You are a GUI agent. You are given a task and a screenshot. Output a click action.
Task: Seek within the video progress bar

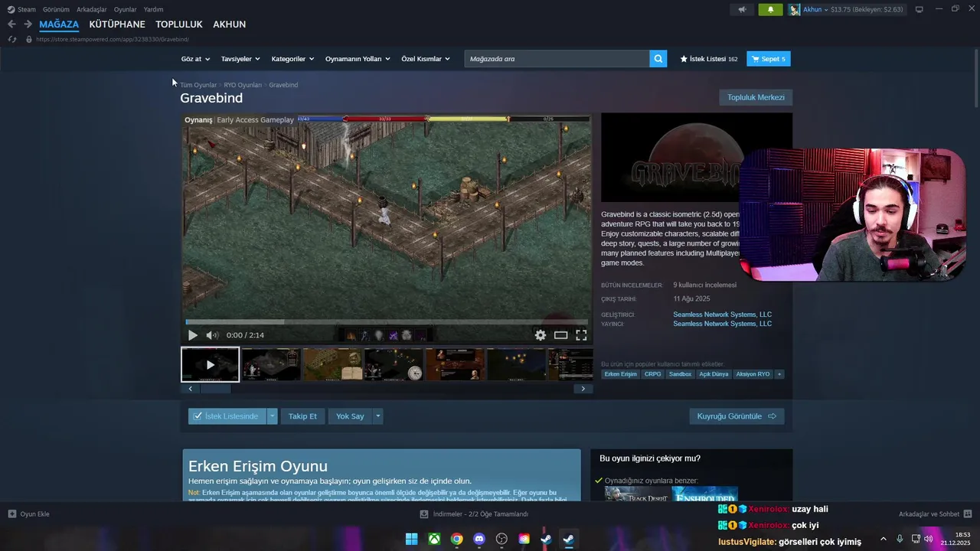pos(387,321)
